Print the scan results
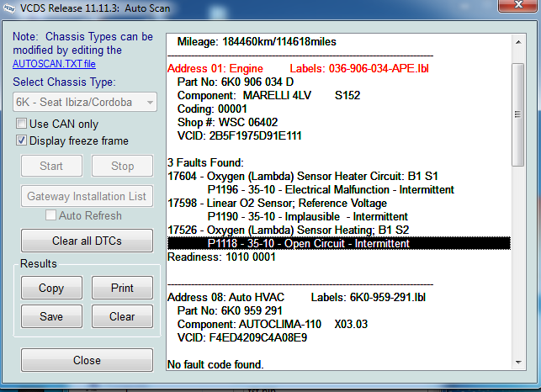The height and width of the screenshot is (392, 541). click(123, 288)
